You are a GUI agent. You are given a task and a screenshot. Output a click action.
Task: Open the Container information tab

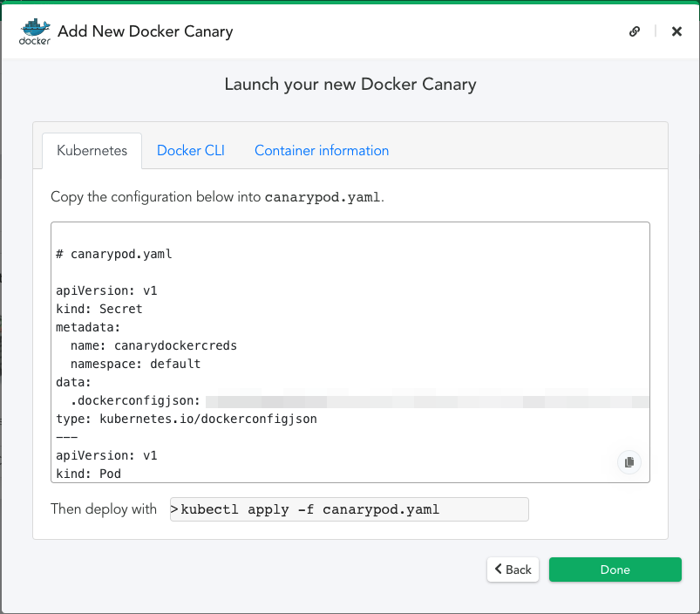321,150
